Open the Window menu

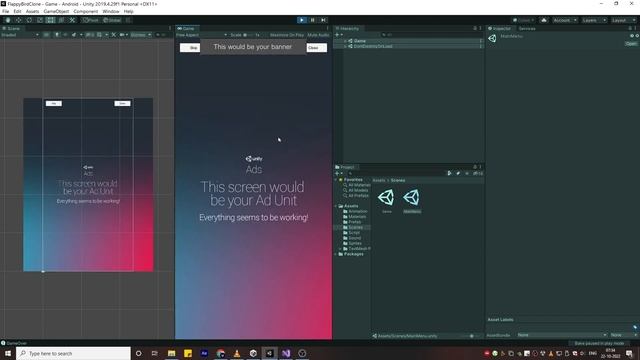click(111, 11)
